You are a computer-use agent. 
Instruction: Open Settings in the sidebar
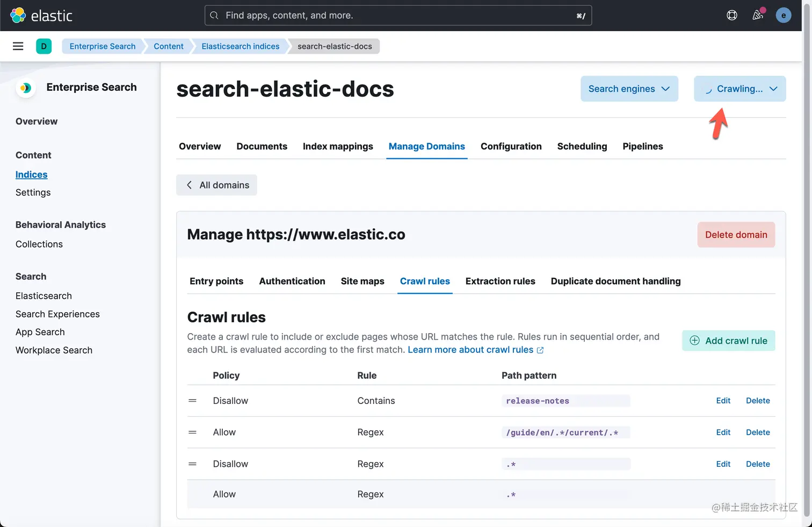tap(33, 192)
